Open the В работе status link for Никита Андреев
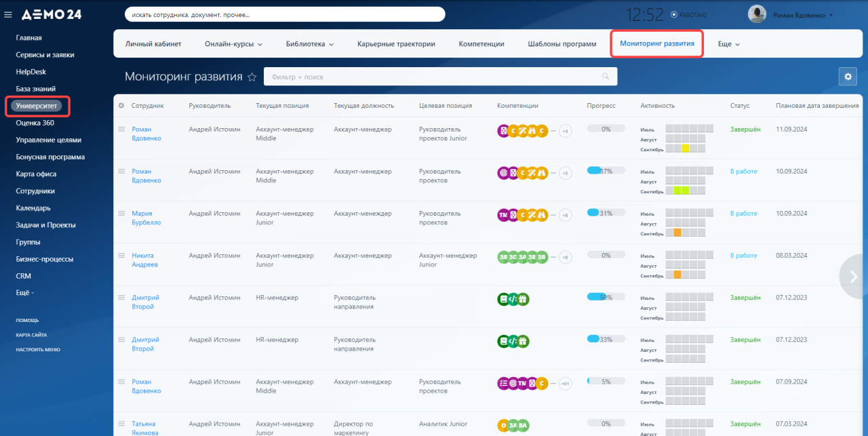Image resolution: width=868 pixels, height=436 pixels. [x=743, y=256]
